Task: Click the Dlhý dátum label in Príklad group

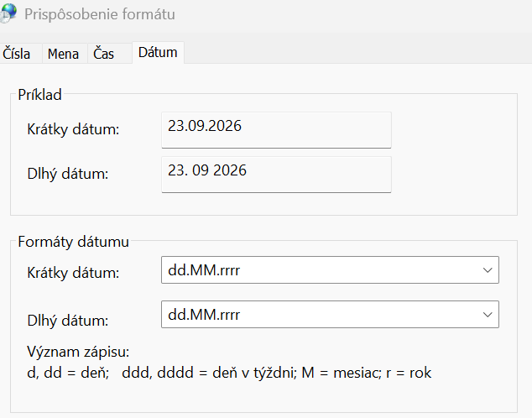Action: point(68,174)
